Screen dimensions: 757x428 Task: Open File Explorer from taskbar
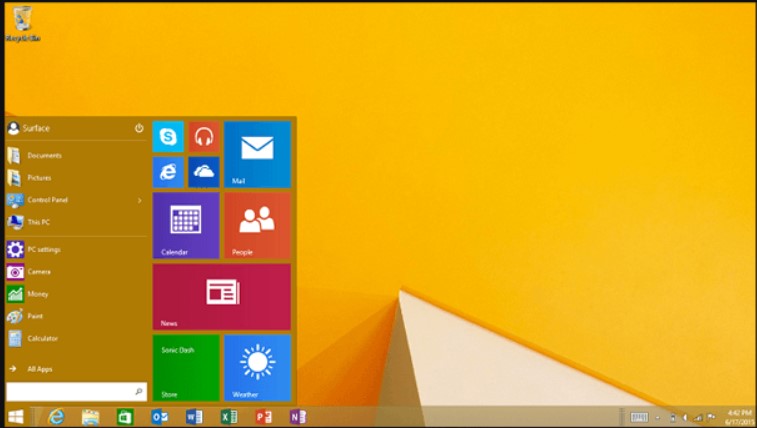90,416
